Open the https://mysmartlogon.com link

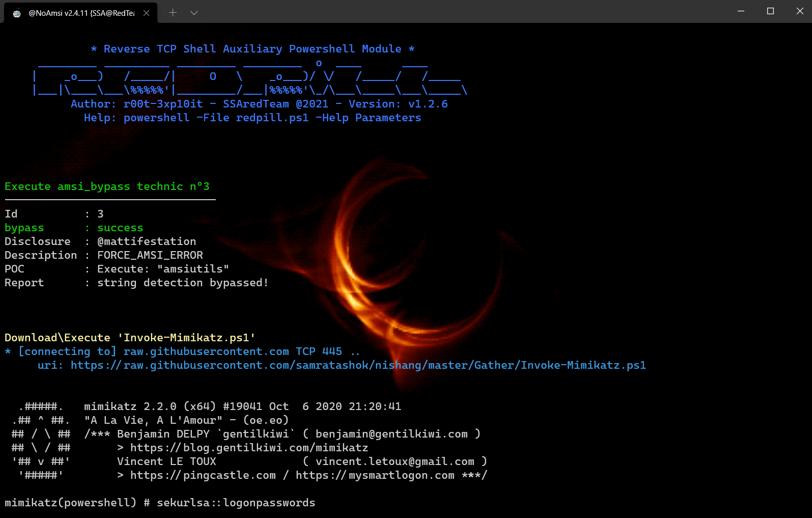[375, 475]
